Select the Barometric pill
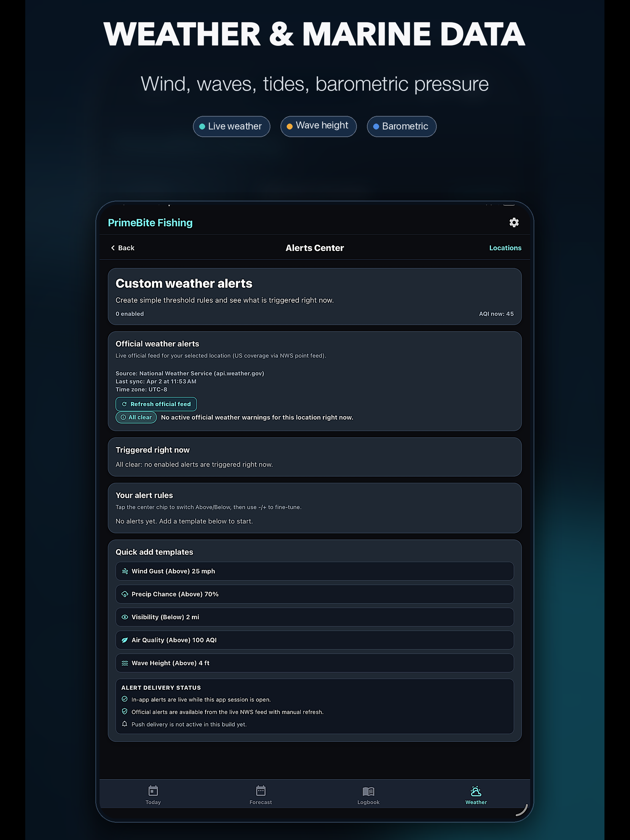 coord(402,126)
